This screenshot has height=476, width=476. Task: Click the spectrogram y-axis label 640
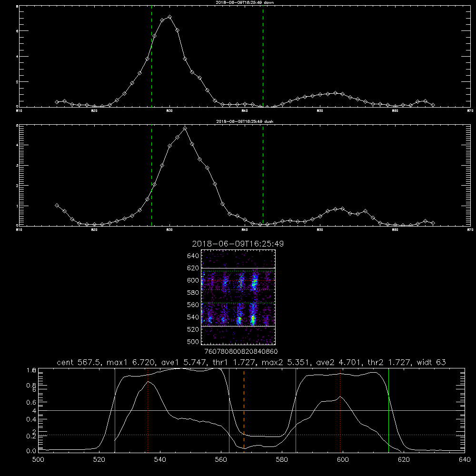(x=193, y=256)
